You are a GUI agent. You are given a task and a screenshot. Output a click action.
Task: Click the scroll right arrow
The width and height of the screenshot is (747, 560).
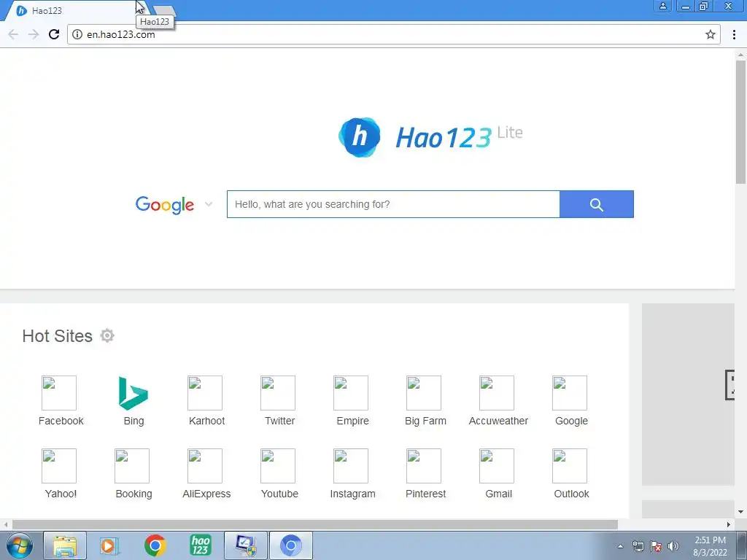point(729,524)
